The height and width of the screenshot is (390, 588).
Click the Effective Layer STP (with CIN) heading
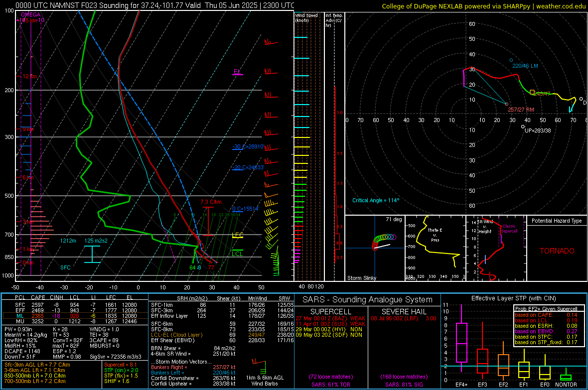(x=513, y=298)
